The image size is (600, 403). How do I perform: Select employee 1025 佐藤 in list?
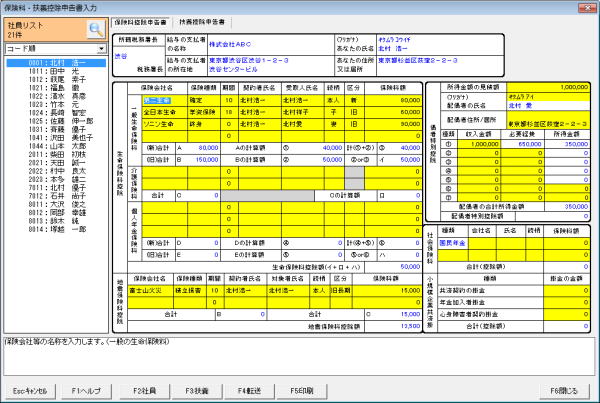pyautogui.click(x=56, y=121)
